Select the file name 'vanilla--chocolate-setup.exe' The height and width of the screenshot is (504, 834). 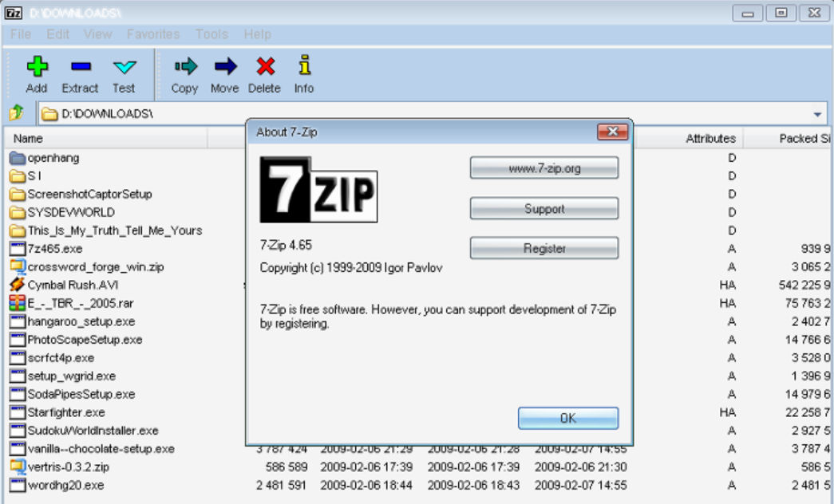(101, 449)
